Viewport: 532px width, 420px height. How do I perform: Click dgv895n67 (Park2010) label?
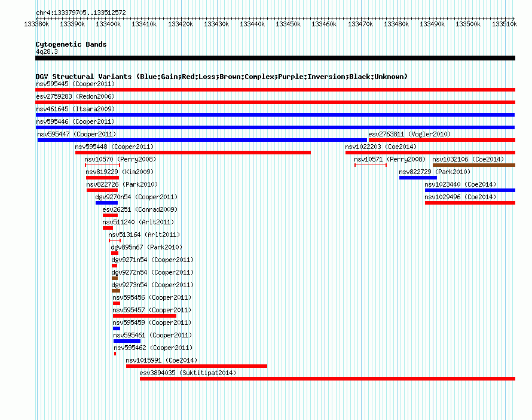point(146,247)
